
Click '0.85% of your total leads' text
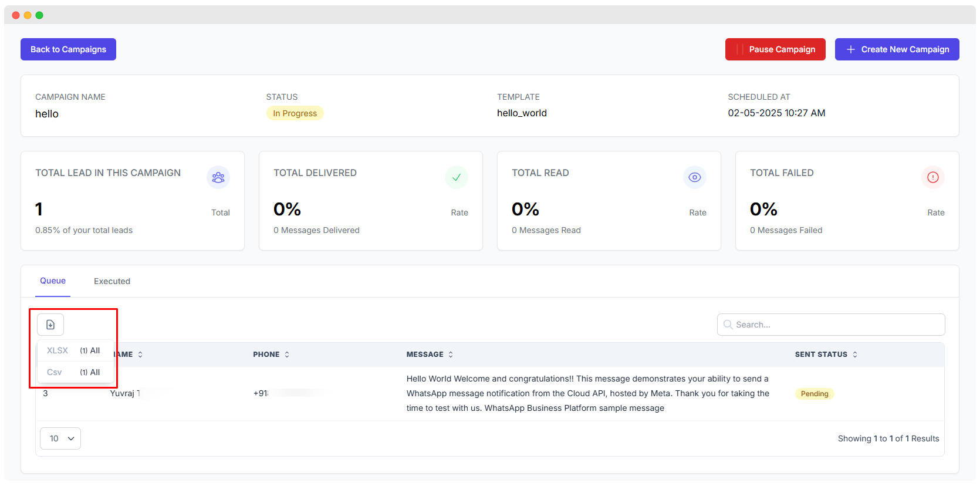[84, 230]
